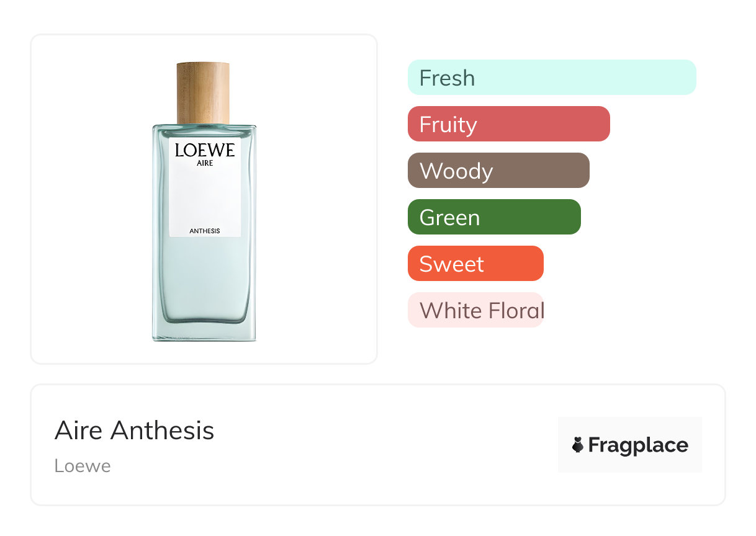Viewport: 756px width, 536px height.
Task: Select the Green accord bar
Action: 494,217
